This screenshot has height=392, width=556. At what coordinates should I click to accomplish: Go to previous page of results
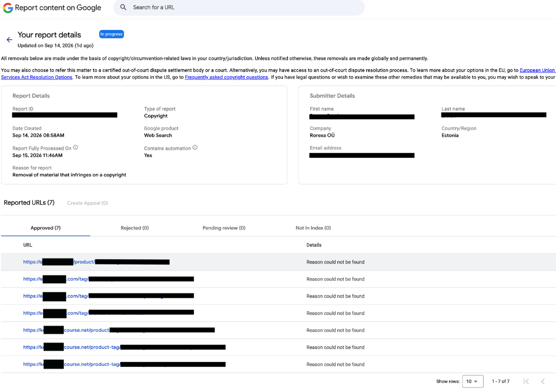coord(543,381)
